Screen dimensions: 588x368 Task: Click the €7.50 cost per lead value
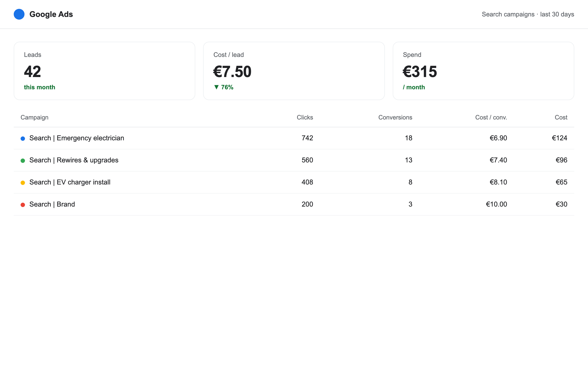click(x=232, y=72)
